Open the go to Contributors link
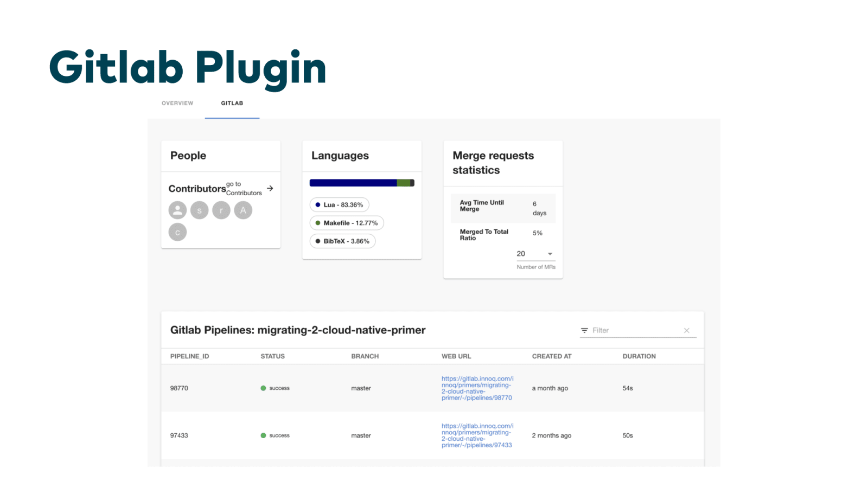 (x=244, y=189)
